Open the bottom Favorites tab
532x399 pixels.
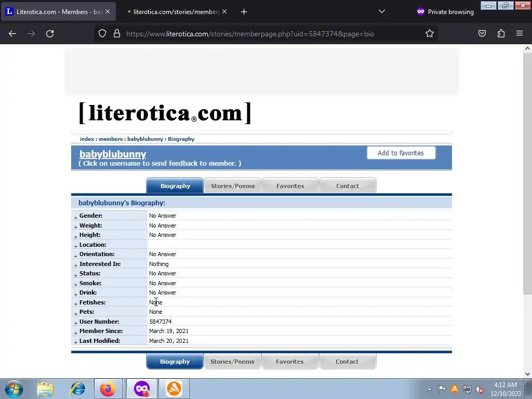[x=290, y=362]
